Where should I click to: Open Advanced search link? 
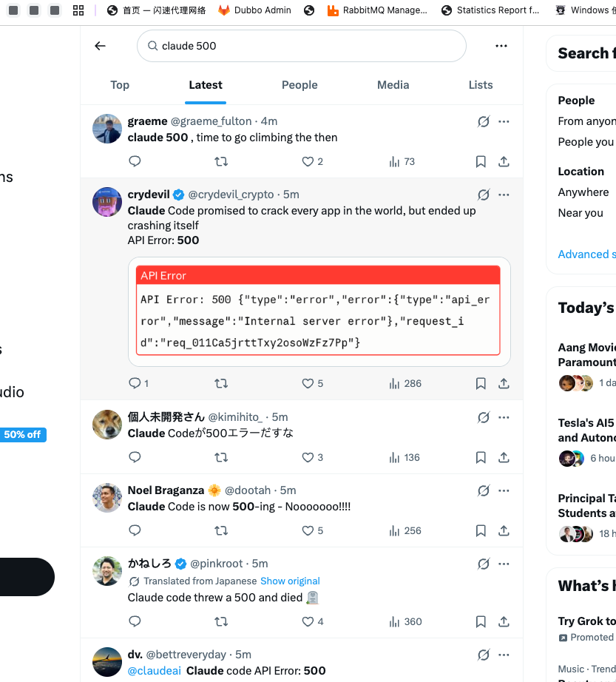click(x=586, y=254)
